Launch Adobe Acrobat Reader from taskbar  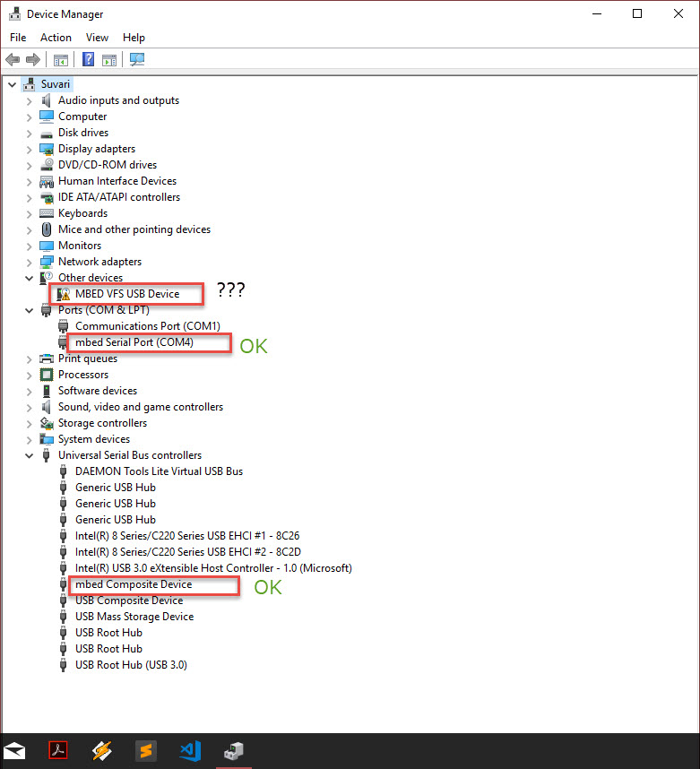coord(58,751)
